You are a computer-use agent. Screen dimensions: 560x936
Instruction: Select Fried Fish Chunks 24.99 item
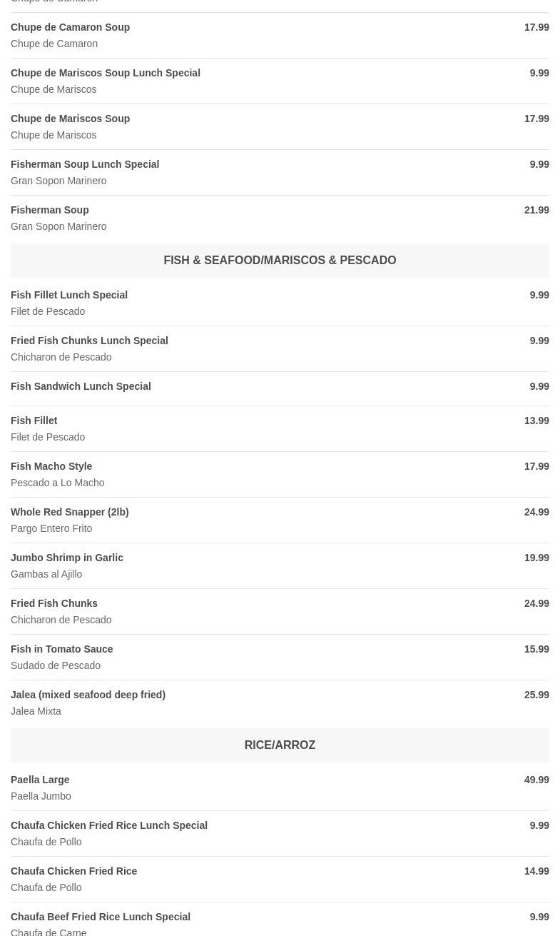[54, 603]
